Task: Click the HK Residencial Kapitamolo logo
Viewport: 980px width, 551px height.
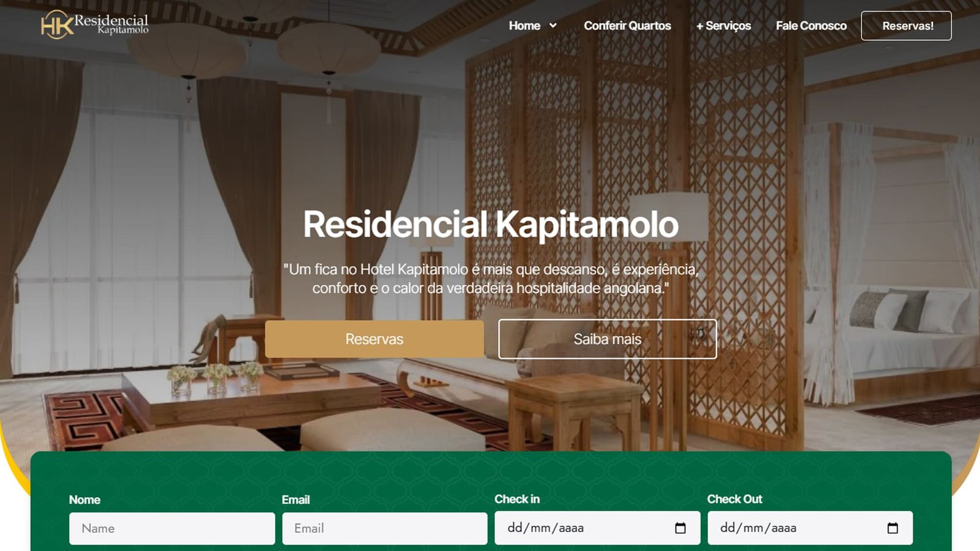Action: [x=95, y=24]
